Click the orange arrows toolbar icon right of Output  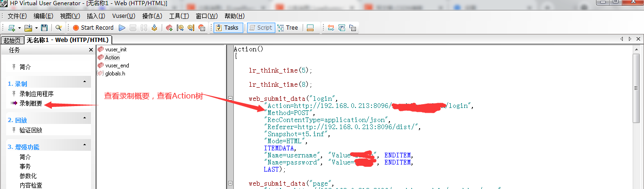pos(331,28)
